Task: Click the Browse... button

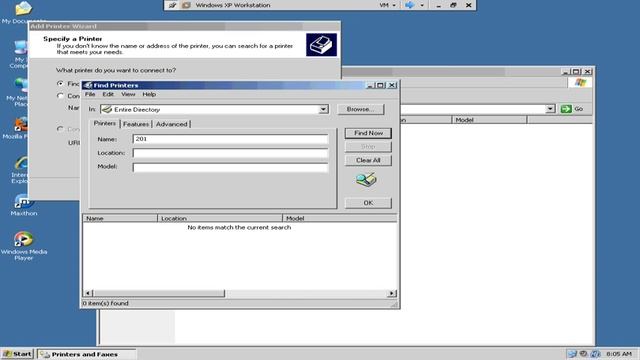Action: coord(361,109)
